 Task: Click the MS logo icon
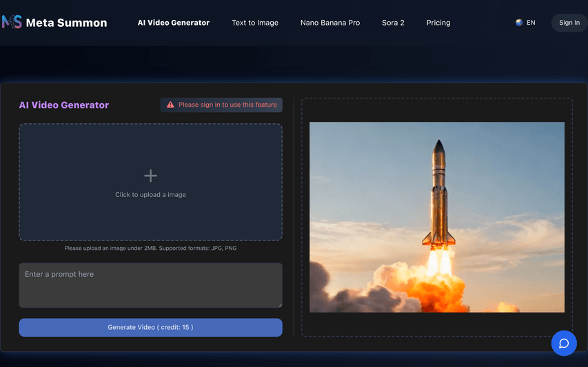(x=12, y=22)
